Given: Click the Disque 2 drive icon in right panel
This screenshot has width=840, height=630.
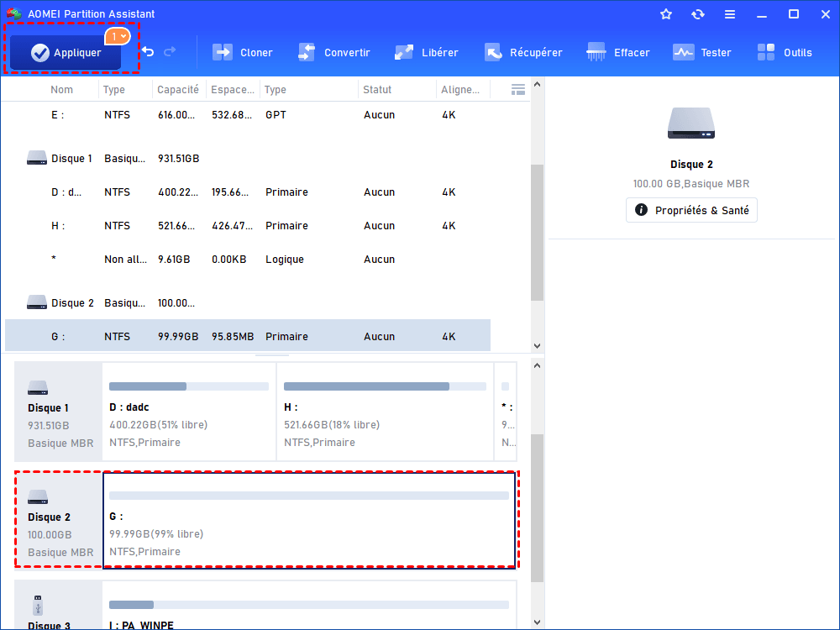Looking at the screenshot, I should (x=691, y=123).
